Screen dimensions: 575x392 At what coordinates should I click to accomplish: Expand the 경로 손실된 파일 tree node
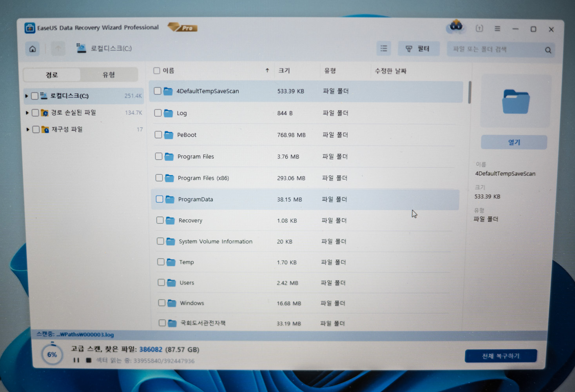(27, 113)
